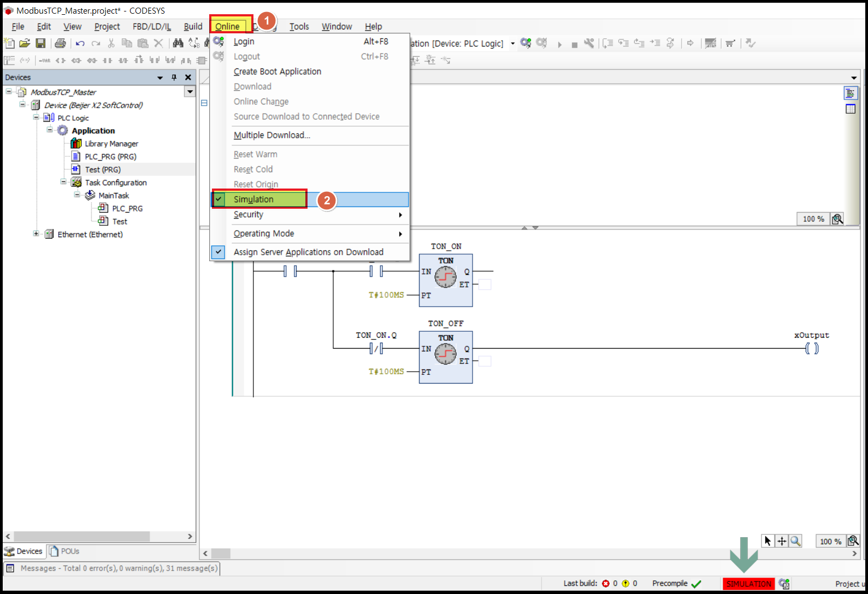
Task: Click the Replace A-to-B icon
Action: coord(194,43)
